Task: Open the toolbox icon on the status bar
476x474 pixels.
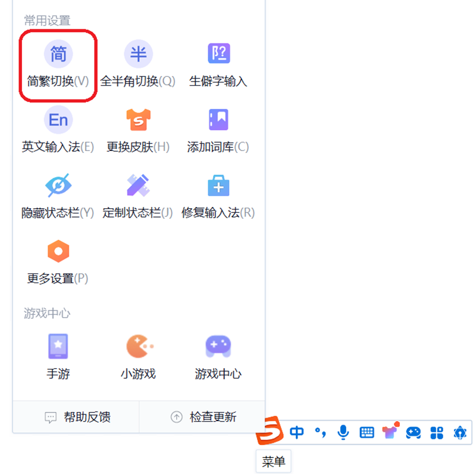Action: point(436,433)
